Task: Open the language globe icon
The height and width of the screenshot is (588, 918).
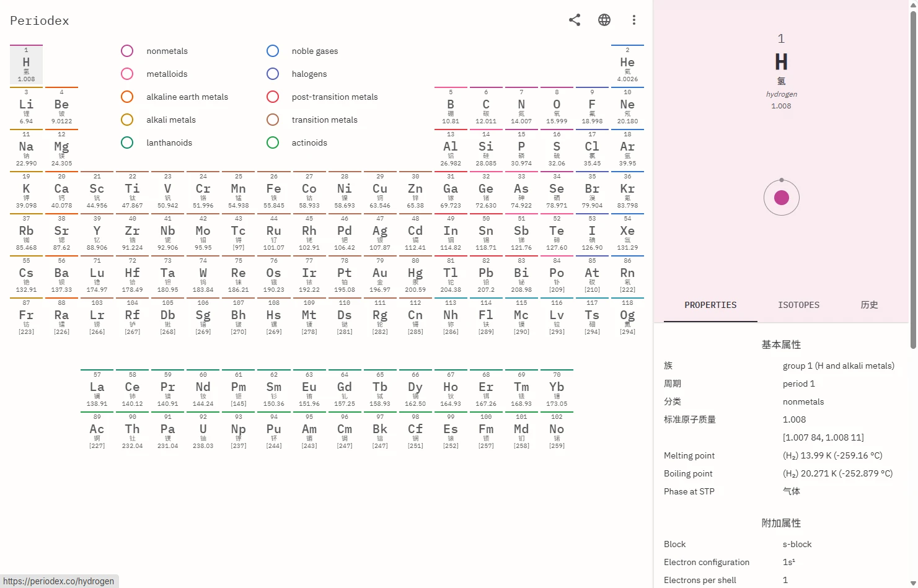Action: [x=604, y=20]
